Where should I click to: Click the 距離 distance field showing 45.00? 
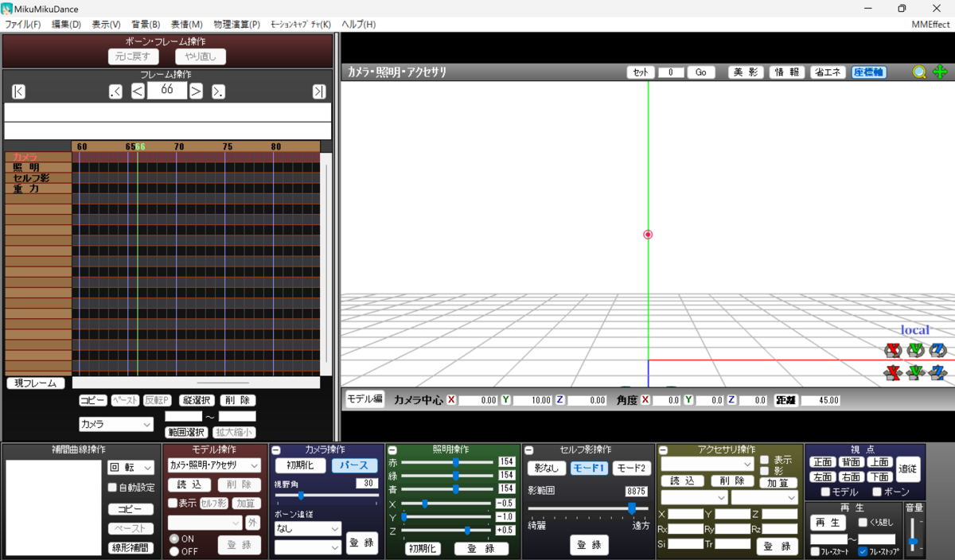[820, 400]
